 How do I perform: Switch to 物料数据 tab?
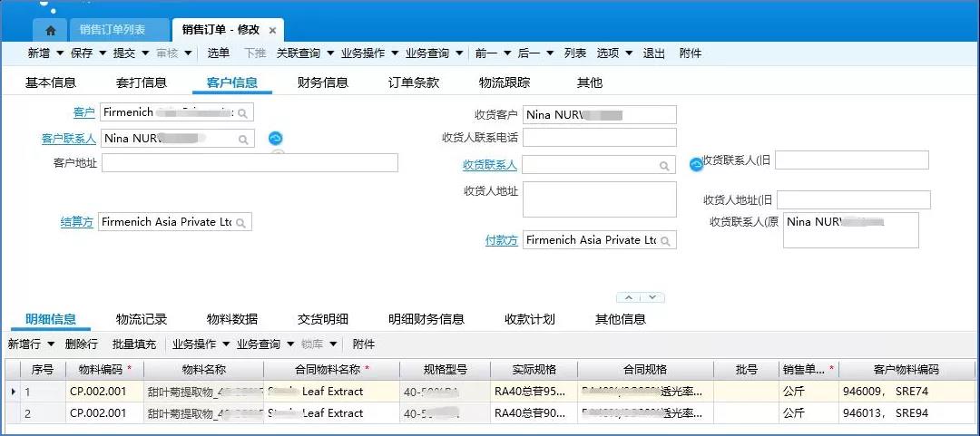(x=232, y=319)
